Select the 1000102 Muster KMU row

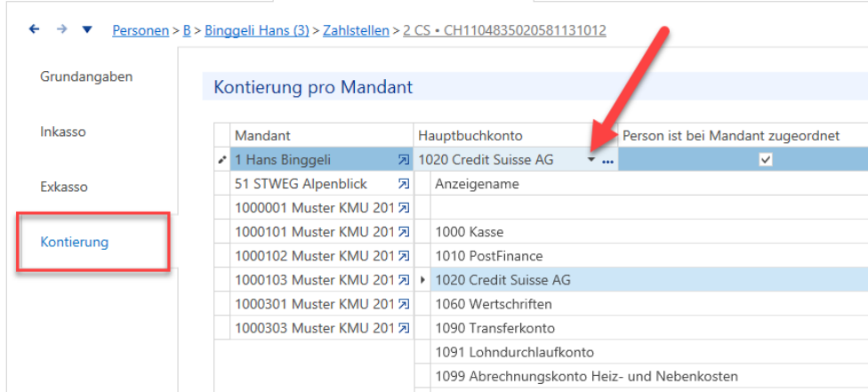322,256
